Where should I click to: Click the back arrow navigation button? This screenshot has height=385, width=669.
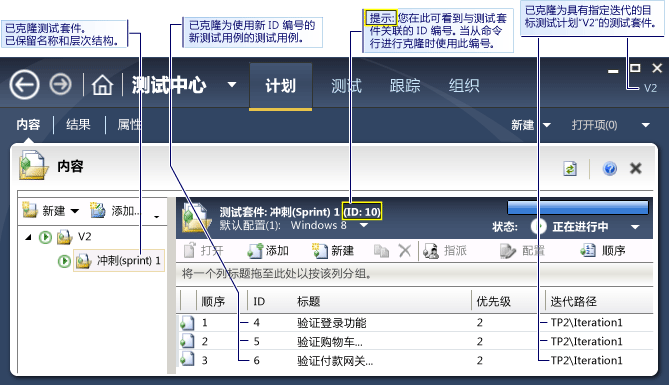[x=24, y=85]
